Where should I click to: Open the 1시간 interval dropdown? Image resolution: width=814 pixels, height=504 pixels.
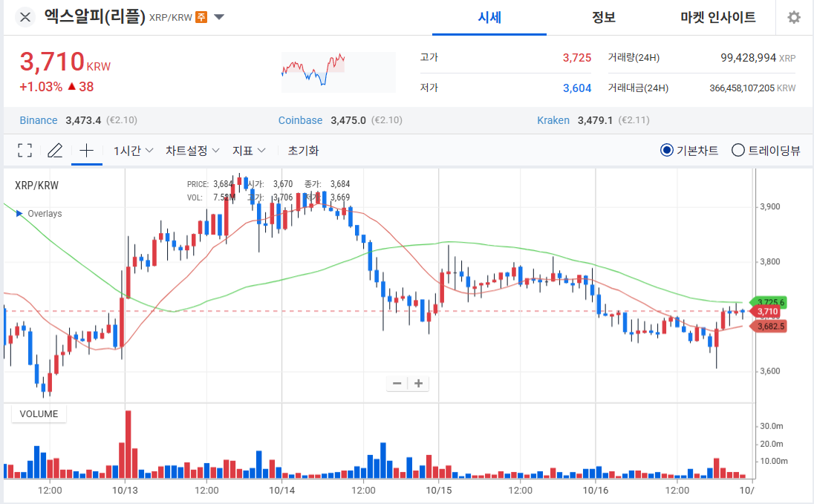[133, 151]
